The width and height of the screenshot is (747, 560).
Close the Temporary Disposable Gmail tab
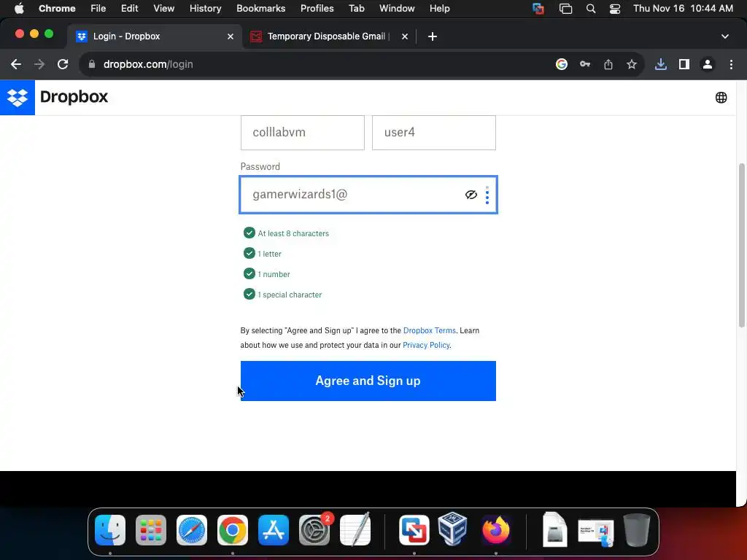pos(404,36)
